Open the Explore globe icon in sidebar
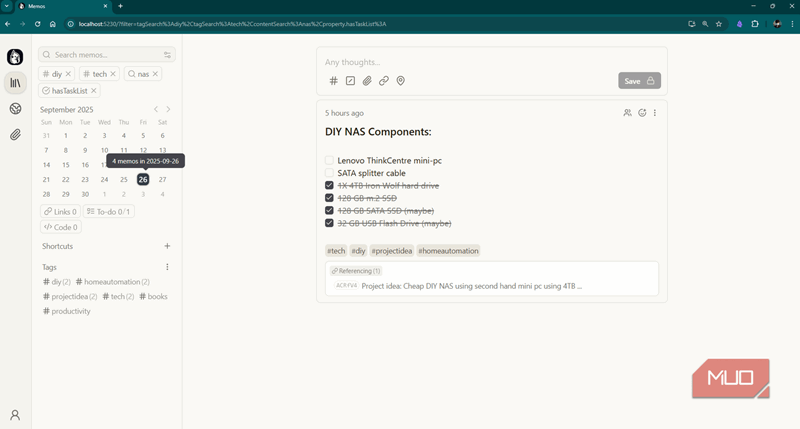 pos(15,109)
